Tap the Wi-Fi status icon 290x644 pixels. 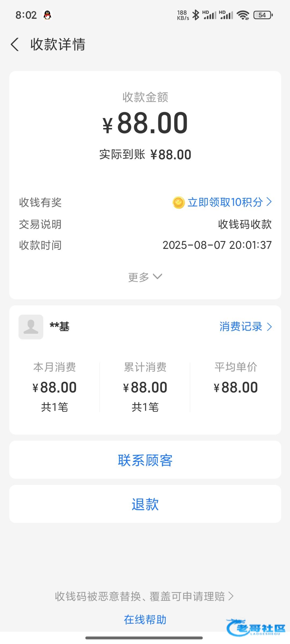243,15
